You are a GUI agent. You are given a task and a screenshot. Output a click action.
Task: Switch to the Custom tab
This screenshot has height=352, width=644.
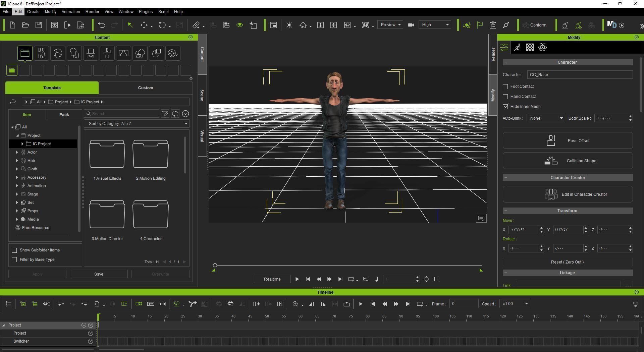coord(146,88)
